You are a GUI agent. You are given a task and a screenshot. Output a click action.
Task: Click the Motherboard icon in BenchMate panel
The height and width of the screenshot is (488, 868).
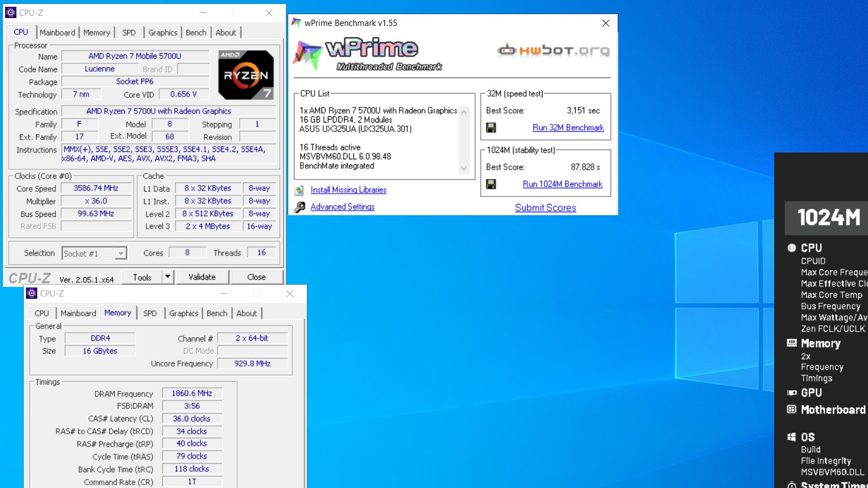pyautogui.click(x=792, y=409)
